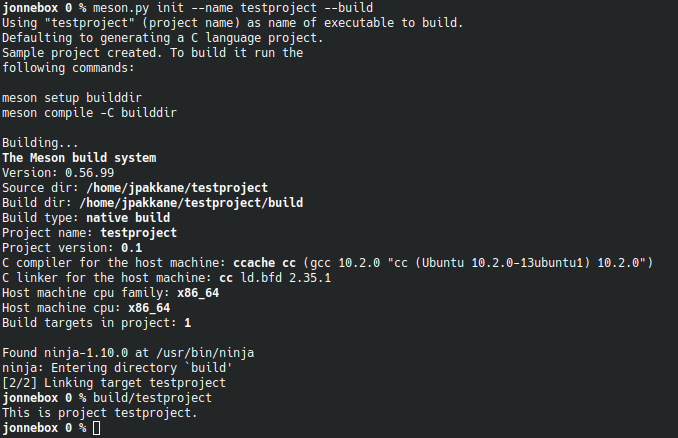Click the Build targets count value 1
678x438 pixels.
187,323
